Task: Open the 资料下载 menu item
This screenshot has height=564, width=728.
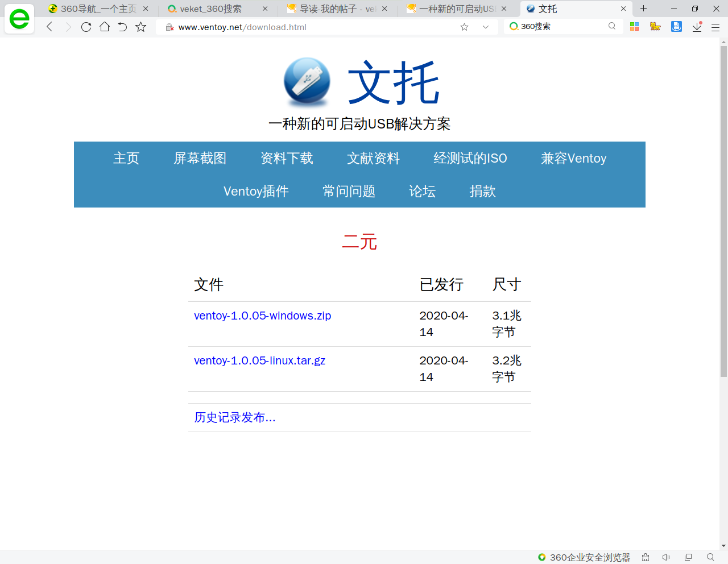Action: (x=287, y=158)
